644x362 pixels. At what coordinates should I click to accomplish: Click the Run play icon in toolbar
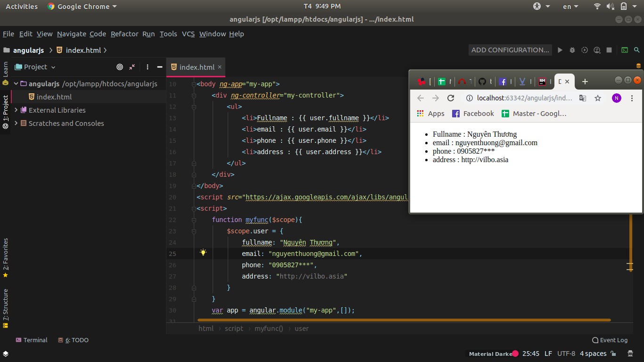coord(560,50)
